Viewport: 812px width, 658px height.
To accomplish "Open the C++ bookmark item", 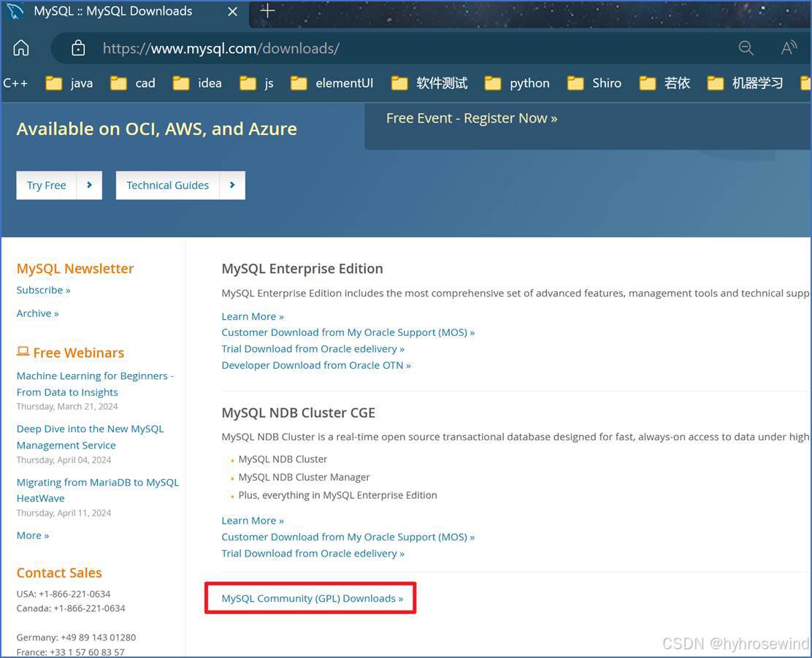I will point(15,83).
